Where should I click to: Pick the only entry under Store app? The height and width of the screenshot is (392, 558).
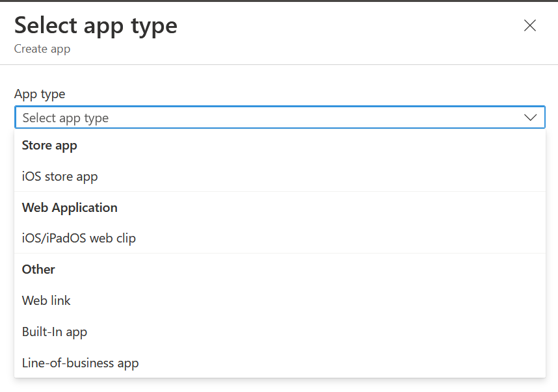(x=60, y=176)
